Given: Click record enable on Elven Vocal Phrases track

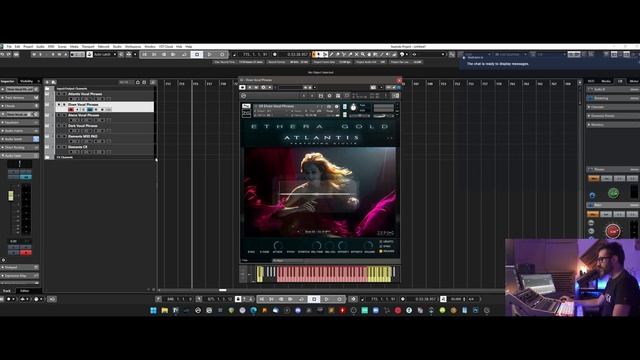Looking at the screenshot, I should tap(71, 109).
